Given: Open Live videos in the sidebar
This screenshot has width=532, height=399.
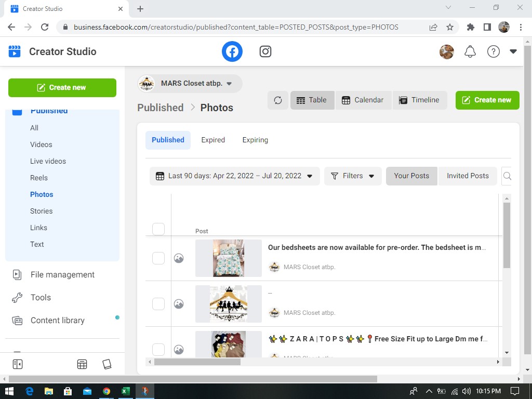Looking at the screenshot, I should 48,161.
